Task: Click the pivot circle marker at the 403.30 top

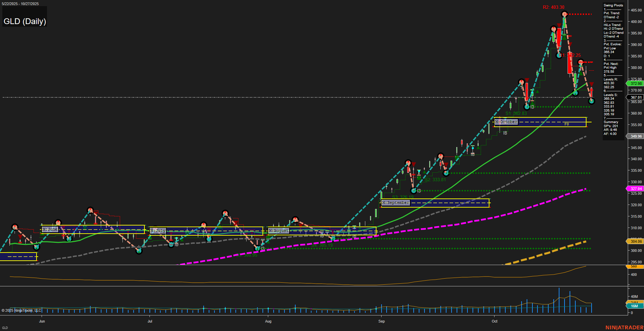Action: point(564,14)
